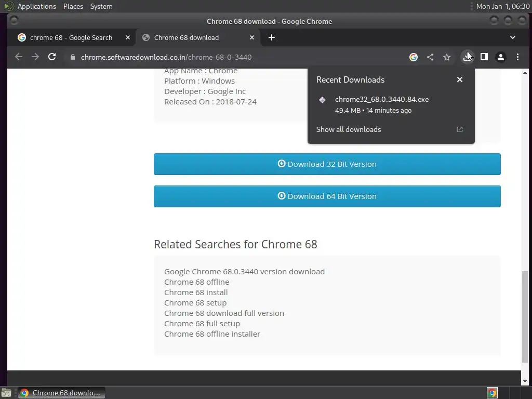
Task: Click 'Chrome 68 download full version' text
Action: (x=224, y=313)
